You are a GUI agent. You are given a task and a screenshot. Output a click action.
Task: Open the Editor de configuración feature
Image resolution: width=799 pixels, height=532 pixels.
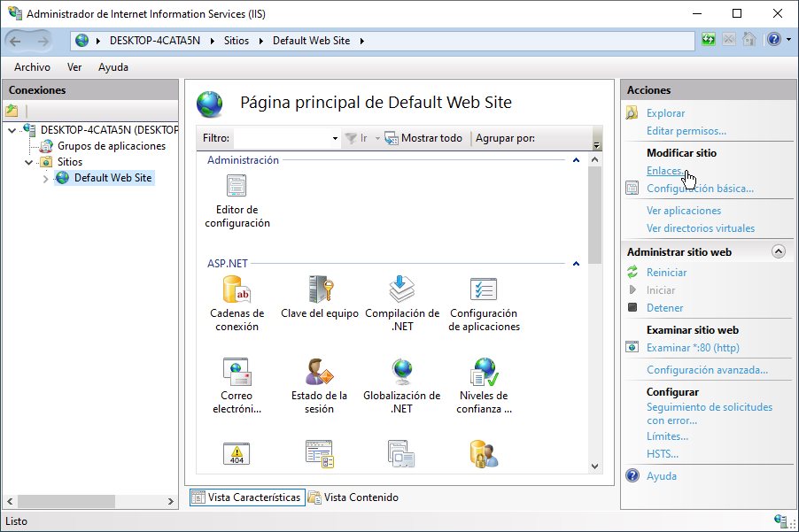237,202
